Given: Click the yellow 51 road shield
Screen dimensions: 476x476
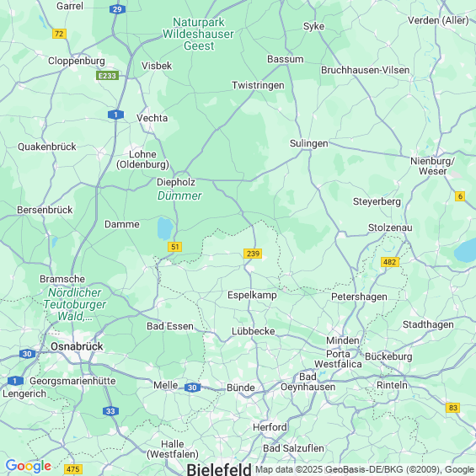Looking at the screenshot, I should coord(175,247).
